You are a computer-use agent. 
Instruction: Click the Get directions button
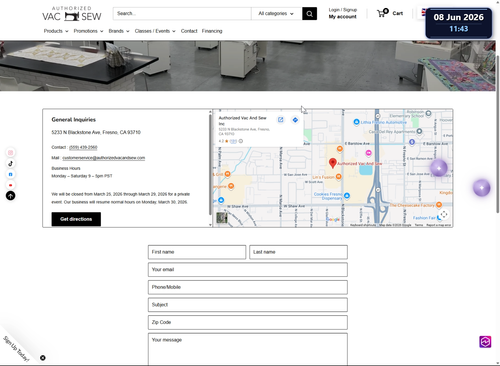(x=76, y=219)
